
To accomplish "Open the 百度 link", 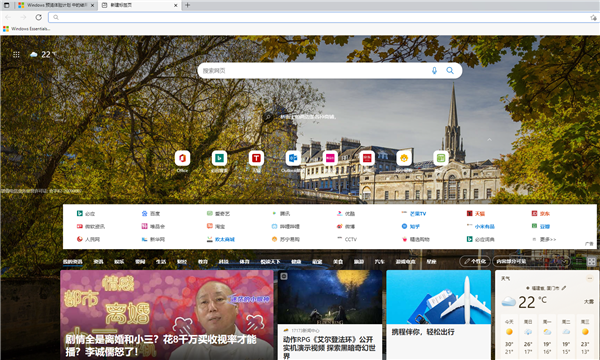I will click(x=151, y=213).
